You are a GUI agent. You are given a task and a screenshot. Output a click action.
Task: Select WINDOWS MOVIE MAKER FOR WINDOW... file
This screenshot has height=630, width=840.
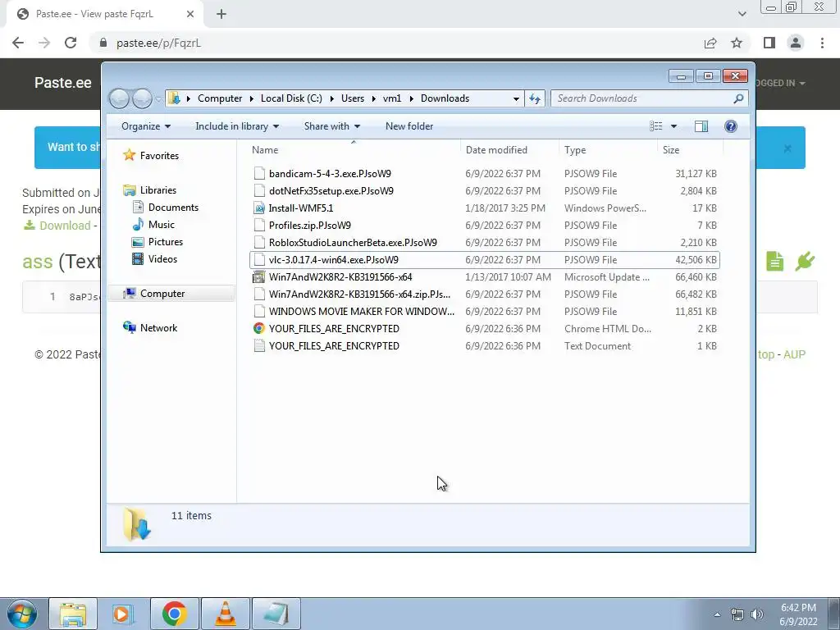coord(484,311)
